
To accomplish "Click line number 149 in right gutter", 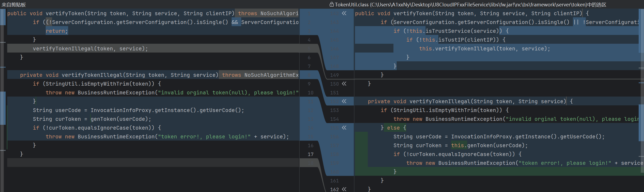I will [x=334, y=75].
